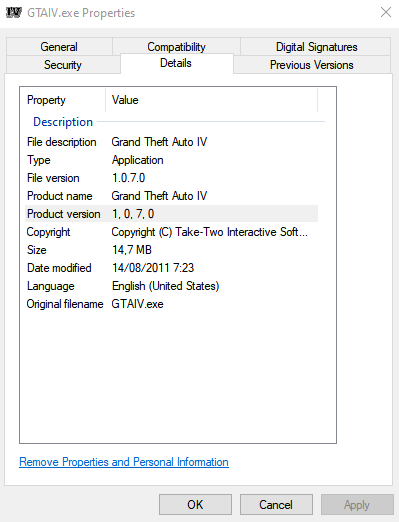Select the Security tab
This screenshot has height=522, width=399.
(x=63, y=65)
